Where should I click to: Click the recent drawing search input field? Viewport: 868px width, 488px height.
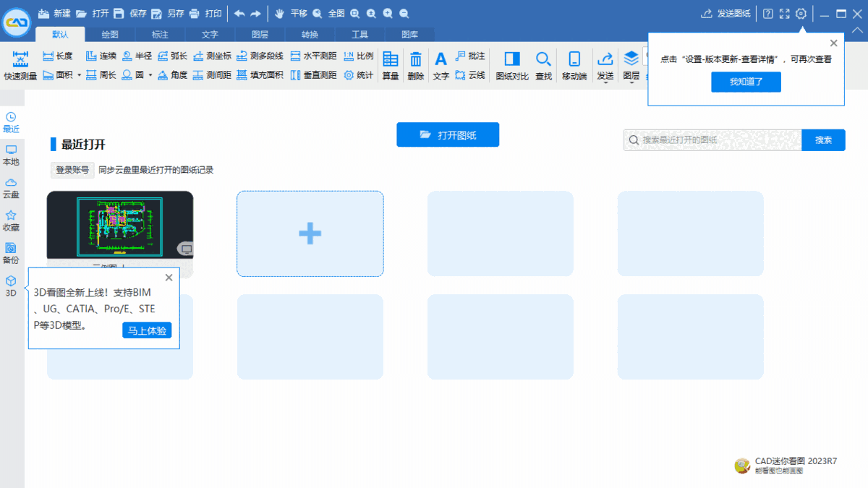coord(712,140)
